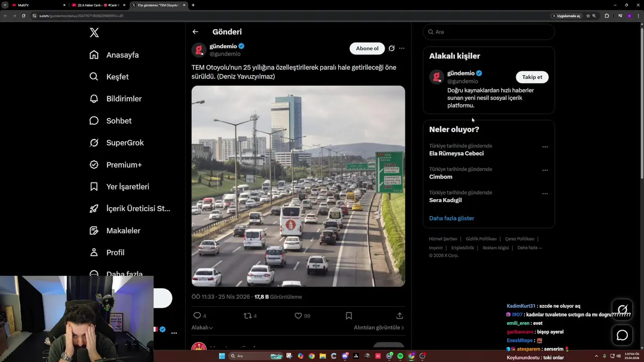Open more options for Sera Kadıgil trend
The width and height of the screenshot is (644, 362).
tap(545, 194)
